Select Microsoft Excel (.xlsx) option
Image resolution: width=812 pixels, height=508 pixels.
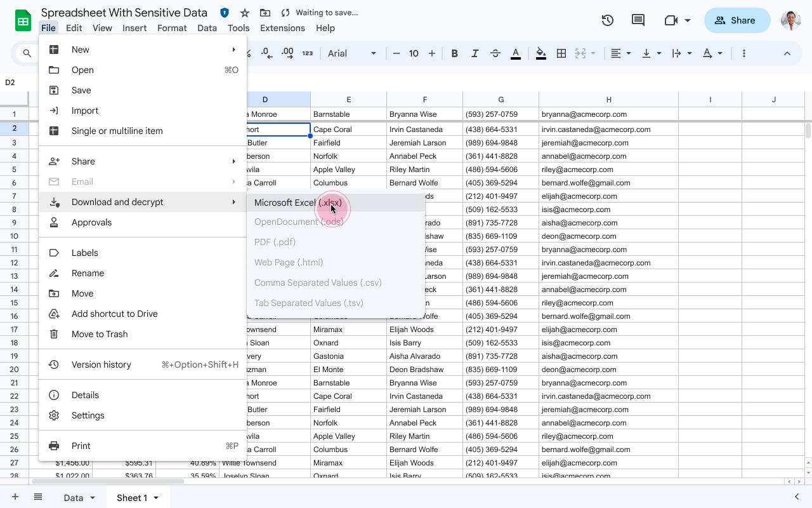336,203
